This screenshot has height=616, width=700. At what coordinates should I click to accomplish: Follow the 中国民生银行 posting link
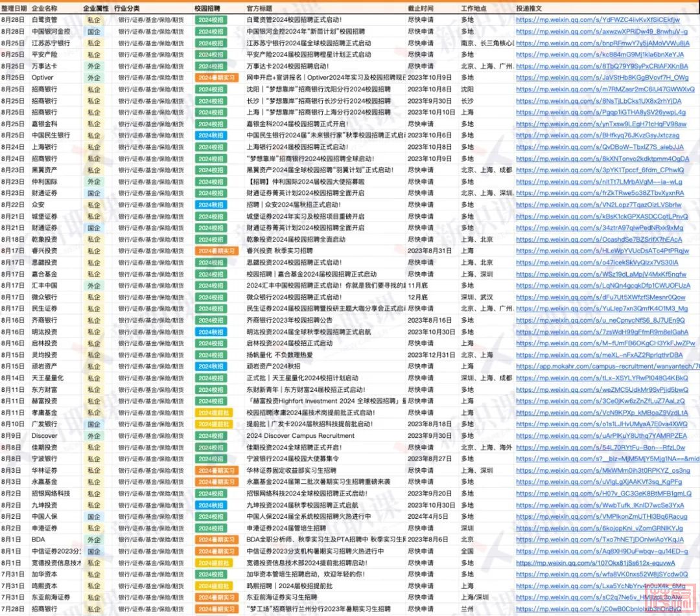[598, 135]
